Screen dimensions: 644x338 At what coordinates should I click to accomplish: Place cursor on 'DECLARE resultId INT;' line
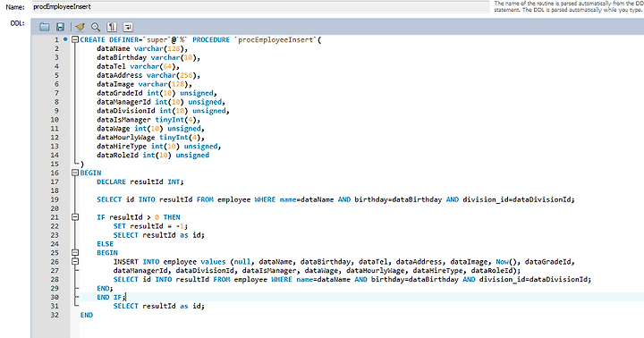click(140, 182)
